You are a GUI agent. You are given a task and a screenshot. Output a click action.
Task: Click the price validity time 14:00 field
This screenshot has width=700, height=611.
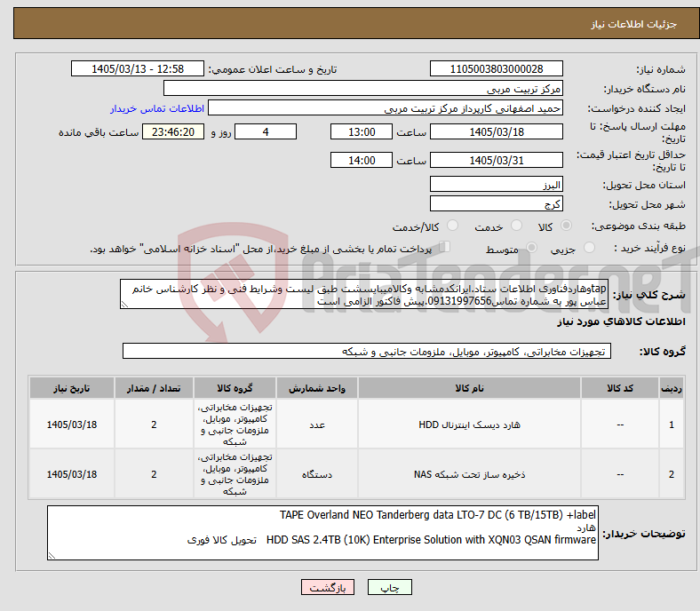pyautogui.click(x=362, y=160)
